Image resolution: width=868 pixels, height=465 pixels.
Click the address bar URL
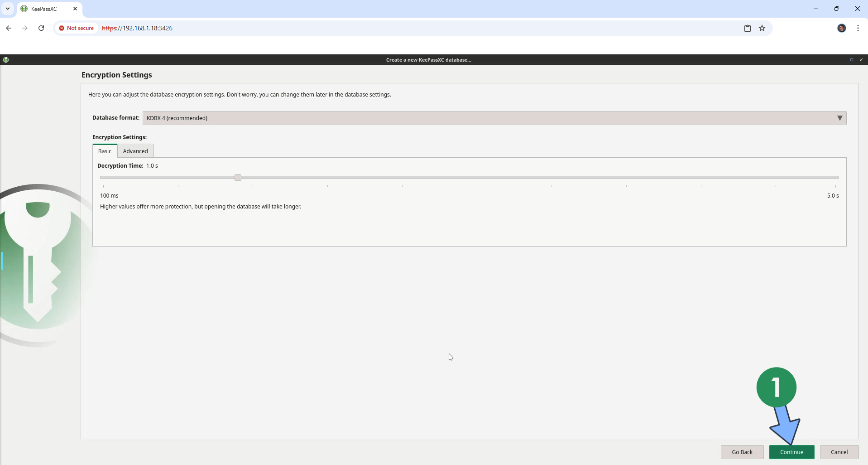click(x=137, y=28)
